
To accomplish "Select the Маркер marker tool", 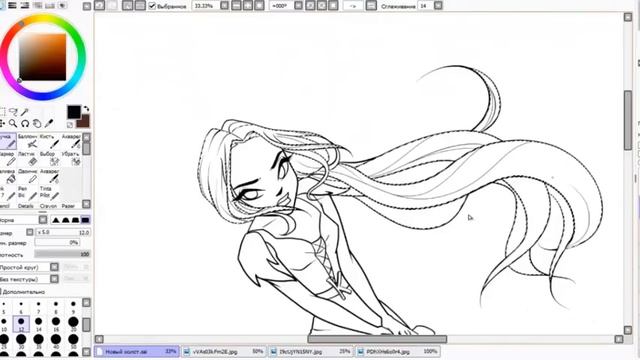I will coord(8,158).
